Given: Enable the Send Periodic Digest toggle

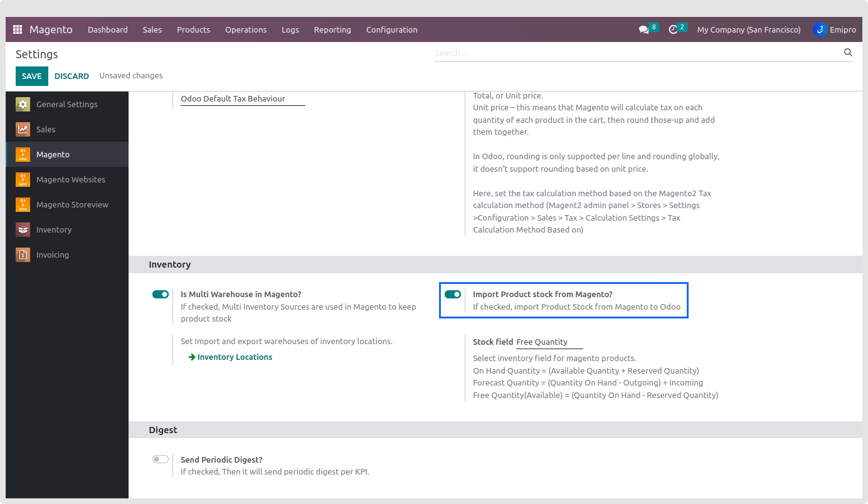Looking at the screenshot, I should click(x=161, y=459).
